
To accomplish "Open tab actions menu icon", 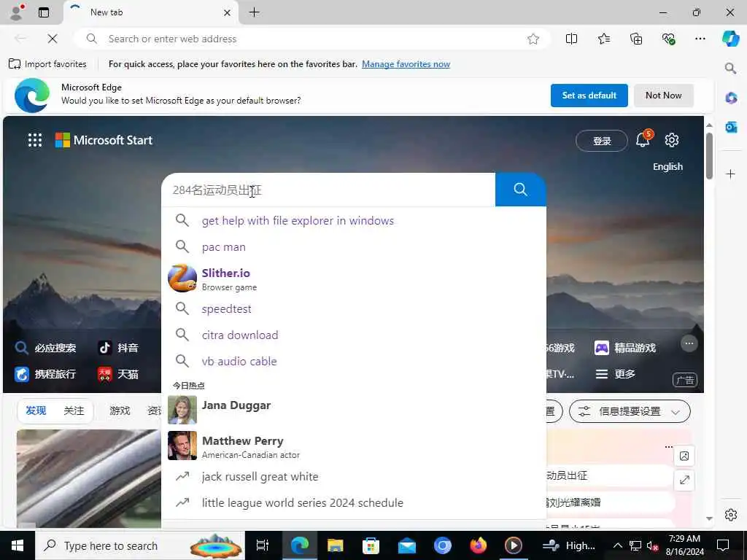I will [44, 12].
